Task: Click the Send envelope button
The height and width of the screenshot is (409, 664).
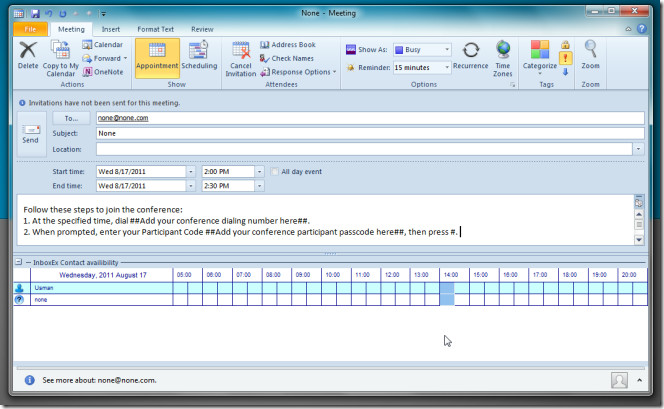Action: (x=30, y=134)
